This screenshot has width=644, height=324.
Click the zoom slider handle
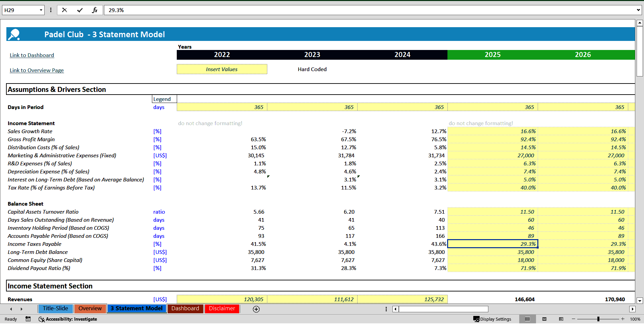coord(598,319)
